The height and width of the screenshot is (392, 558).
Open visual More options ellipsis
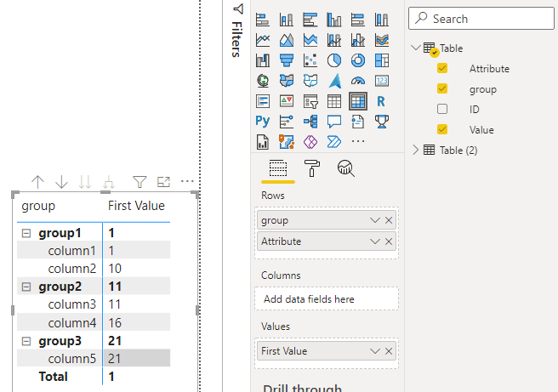(x=187, y=181)
